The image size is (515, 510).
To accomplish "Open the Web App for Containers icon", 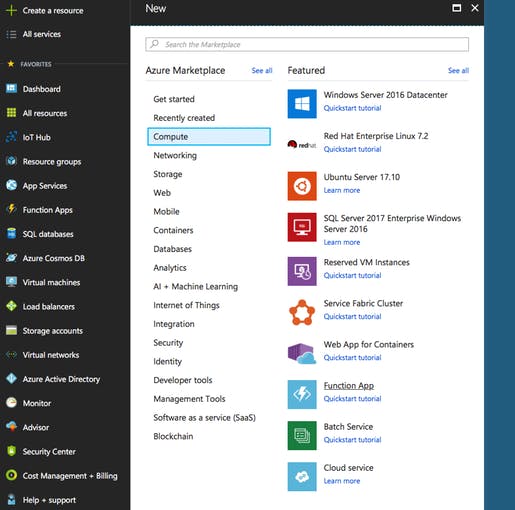I will pyautogui.click(x=302, y=353).
